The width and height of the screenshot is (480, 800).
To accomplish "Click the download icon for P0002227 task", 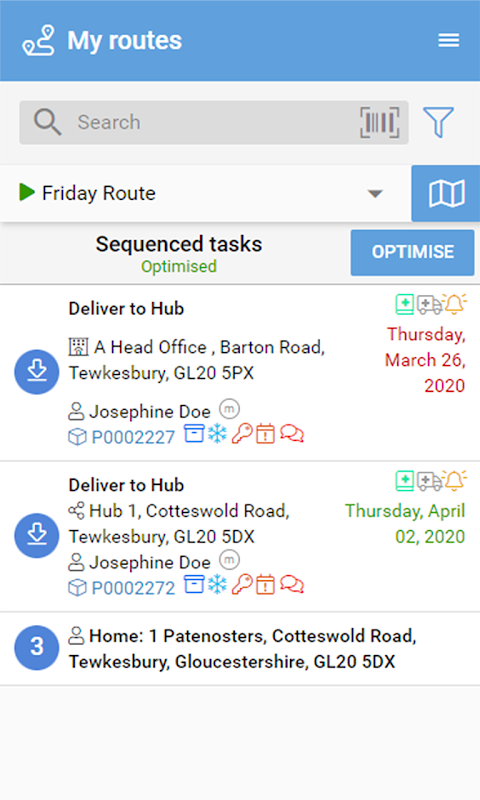I will 37,372.
